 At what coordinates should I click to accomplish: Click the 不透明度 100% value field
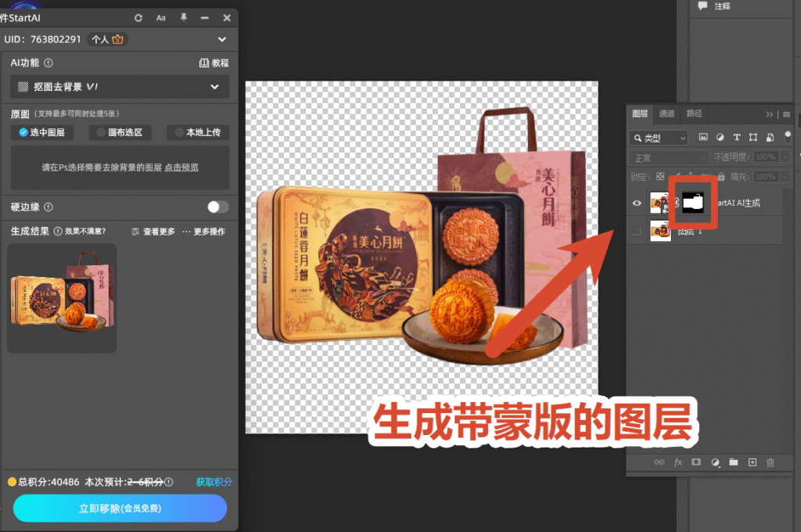(766, 156)
